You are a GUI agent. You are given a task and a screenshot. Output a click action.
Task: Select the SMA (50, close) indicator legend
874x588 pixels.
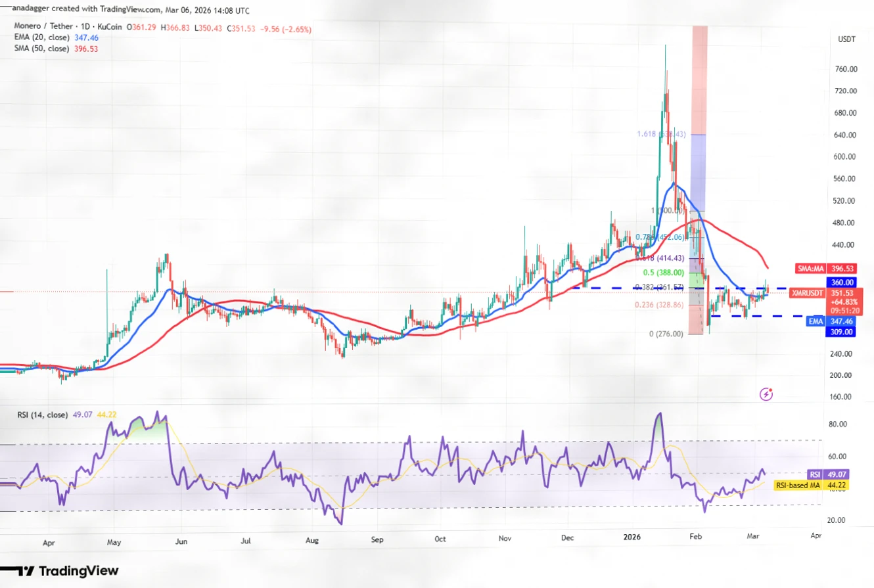pos(43,49)
